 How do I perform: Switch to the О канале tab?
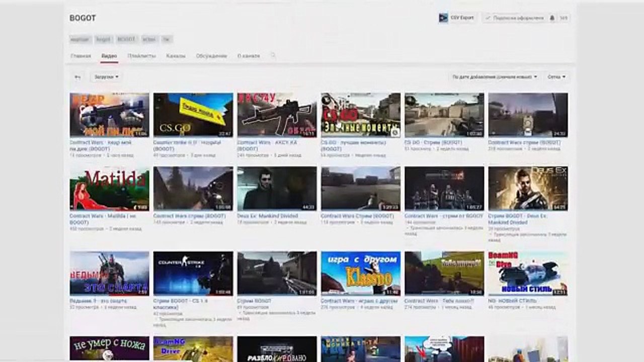249,56
